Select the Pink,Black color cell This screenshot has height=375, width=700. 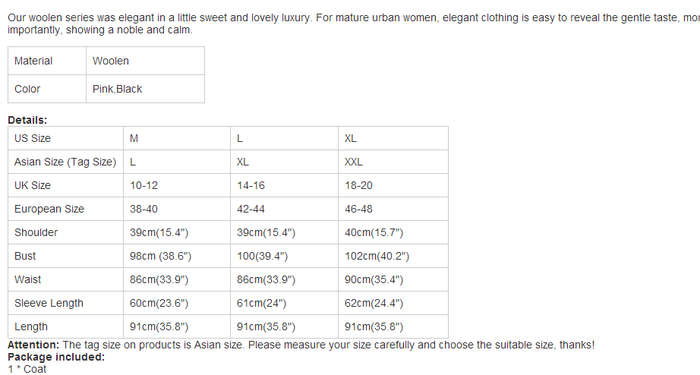click(x=145, y=89)
